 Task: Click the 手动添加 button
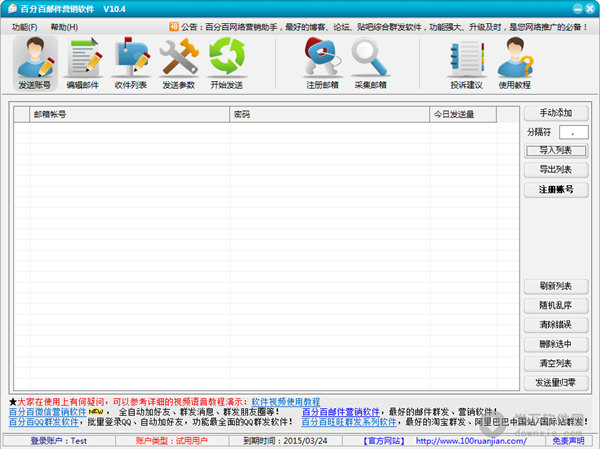tap(556, 113)
